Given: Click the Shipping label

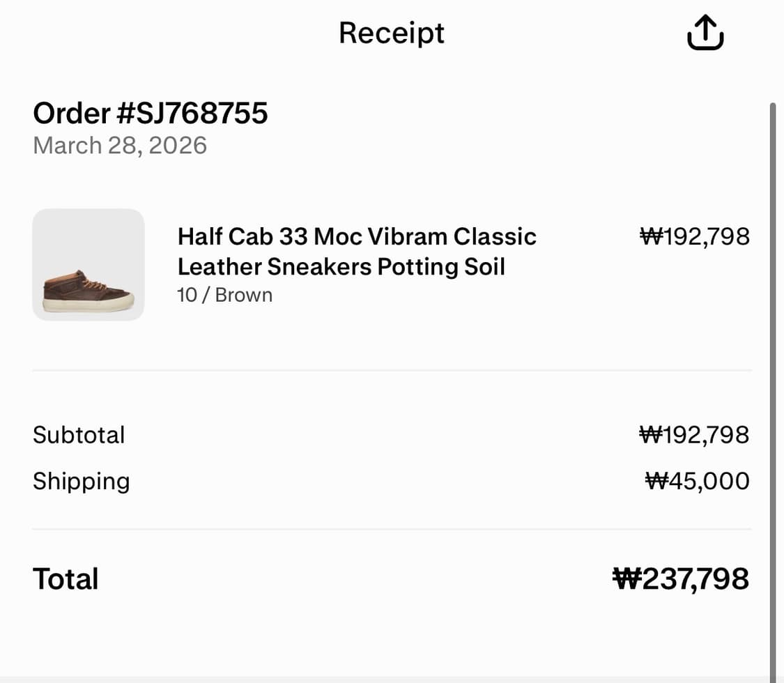Looking at the screenshot, I should point(81,481).
